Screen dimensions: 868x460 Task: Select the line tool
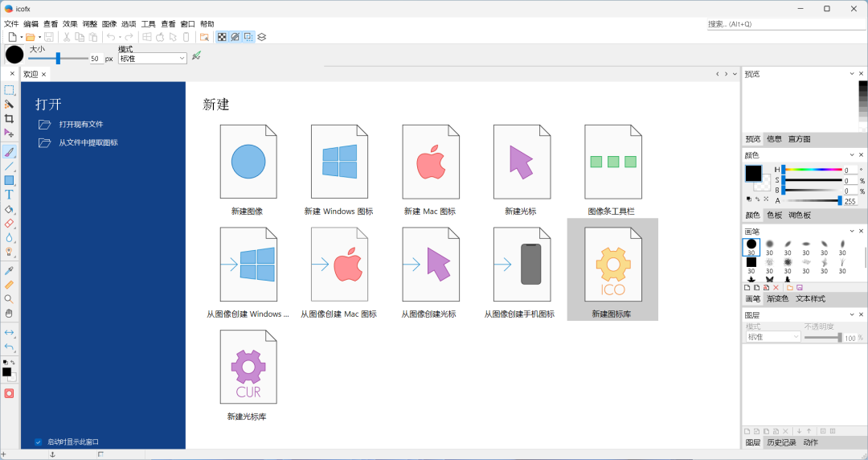coord(9,166)
